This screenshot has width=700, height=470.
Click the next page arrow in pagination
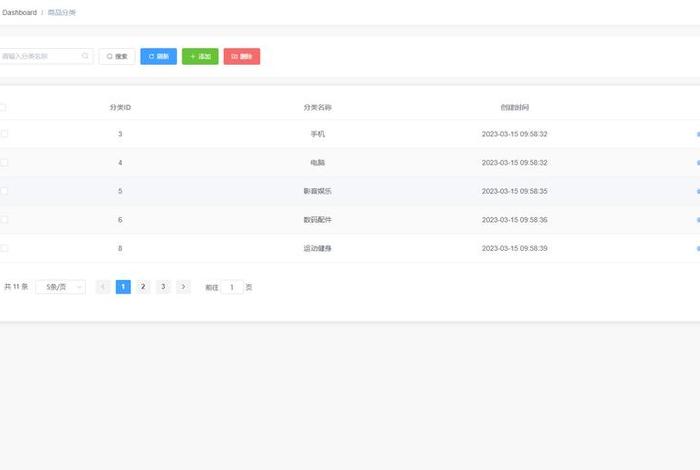point(183,287)
